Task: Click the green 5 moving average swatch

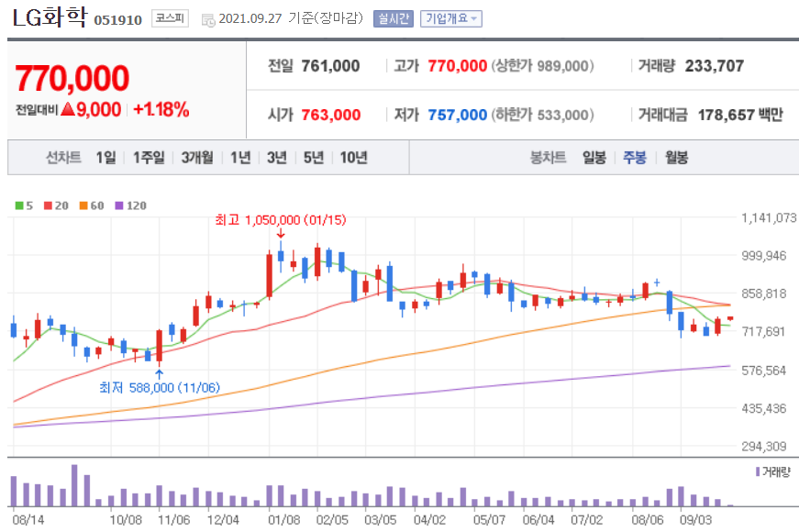Action: (19, 205)
